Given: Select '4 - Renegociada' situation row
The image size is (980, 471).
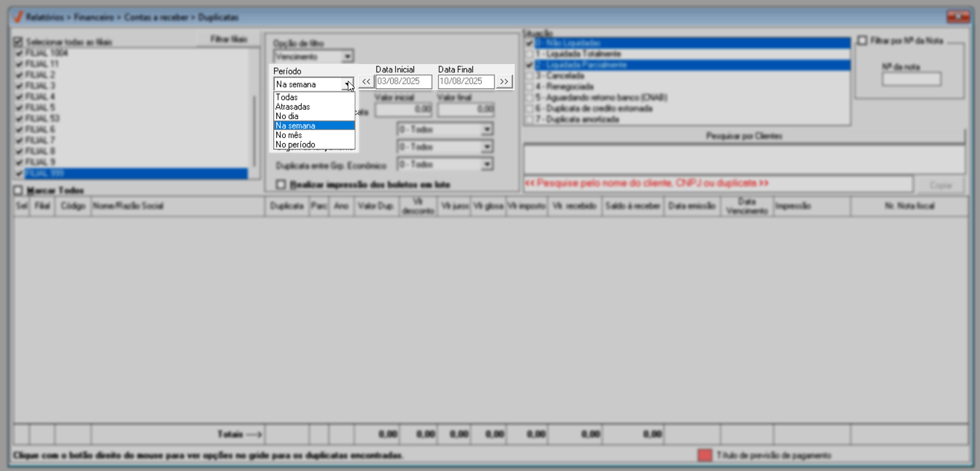Looking at the screenshot, I should (x=687, y=87).
